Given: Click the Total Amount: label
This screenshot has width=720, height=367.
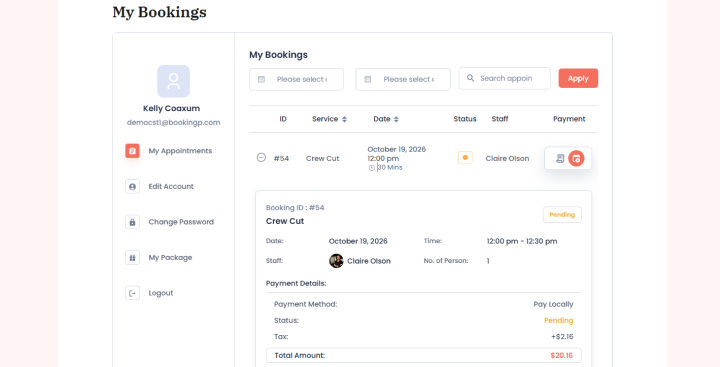Looking at the screenshot, I should point(299,356).
